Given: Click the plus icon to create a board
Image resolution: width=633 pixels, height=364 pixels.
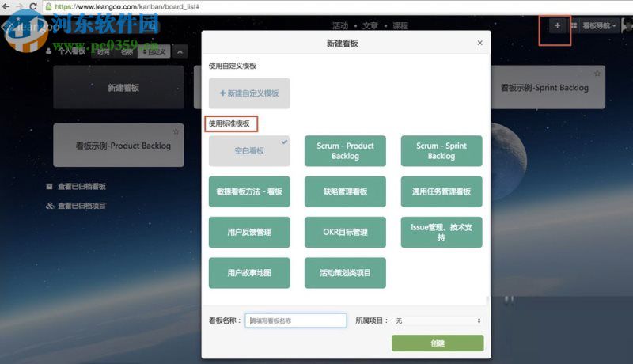Looking at the screenshot, I should 557,26.
